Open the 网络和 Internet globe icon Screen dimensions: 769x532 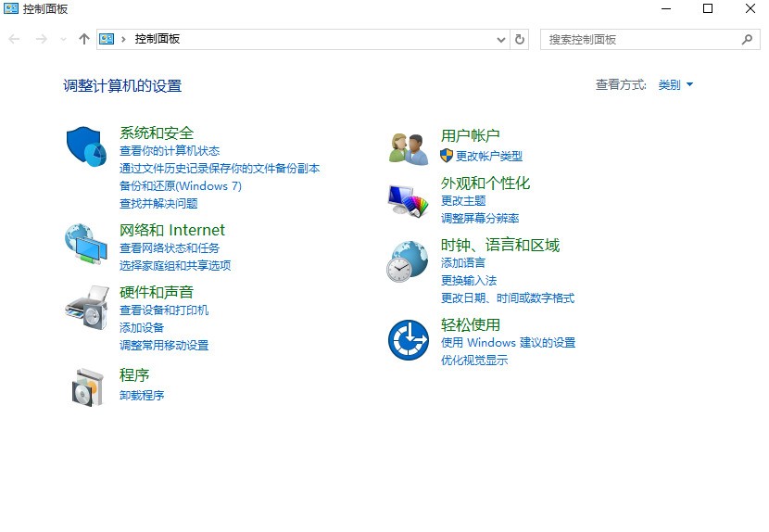(x=86, y=244)
